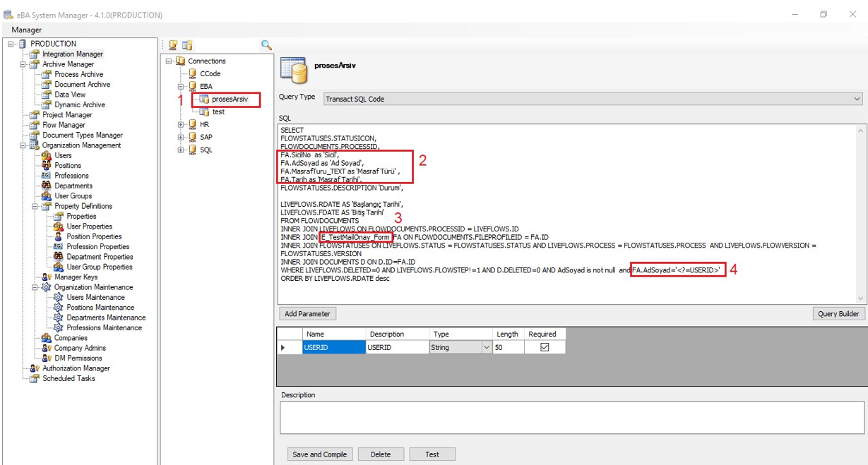Click the Manager Keys icon

tap(47, 277)
